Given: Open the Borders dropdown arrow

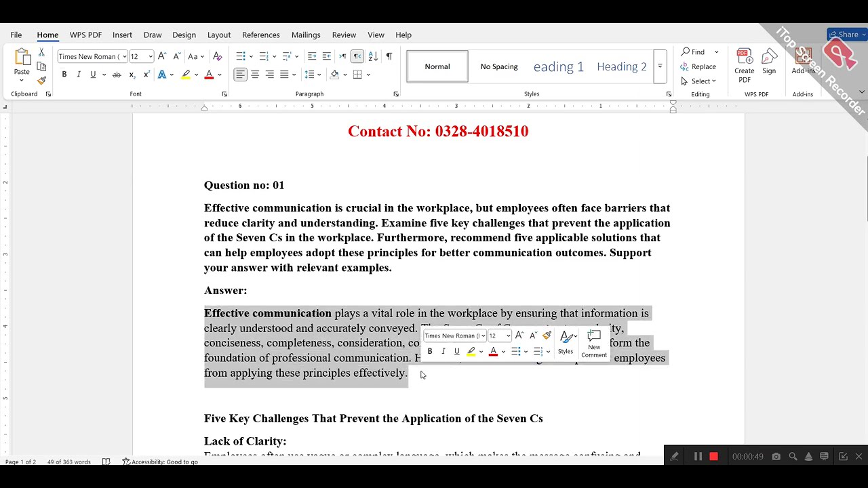Looking at the screenshot, I should click(368, 75).
